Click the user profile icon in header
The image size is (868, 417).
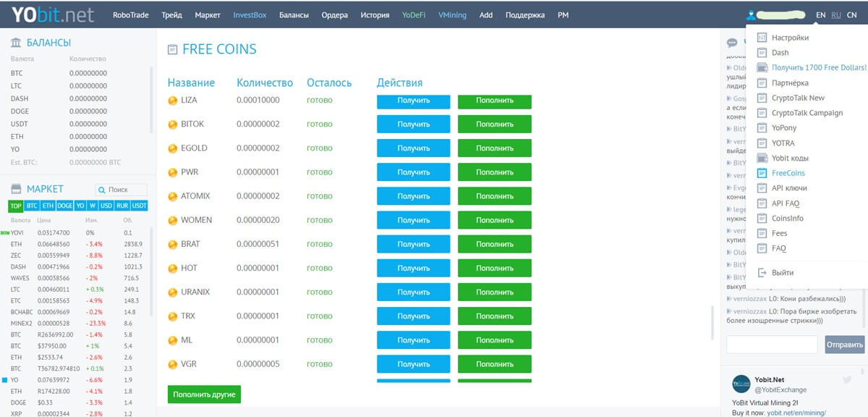752,14
